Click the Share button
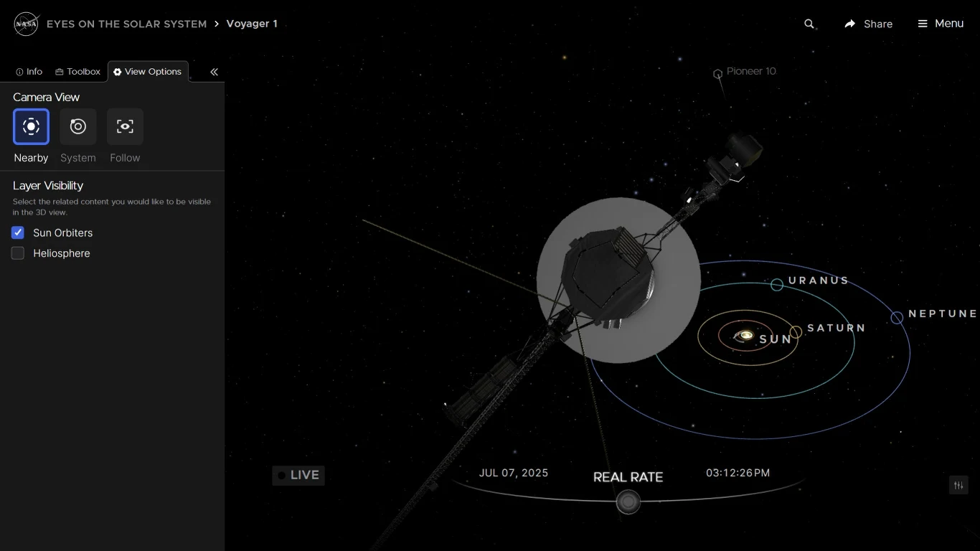 868,24
